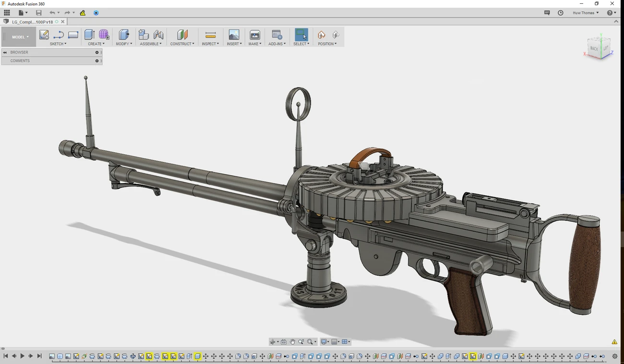Select the Fit zoom icon

point(310,341)
